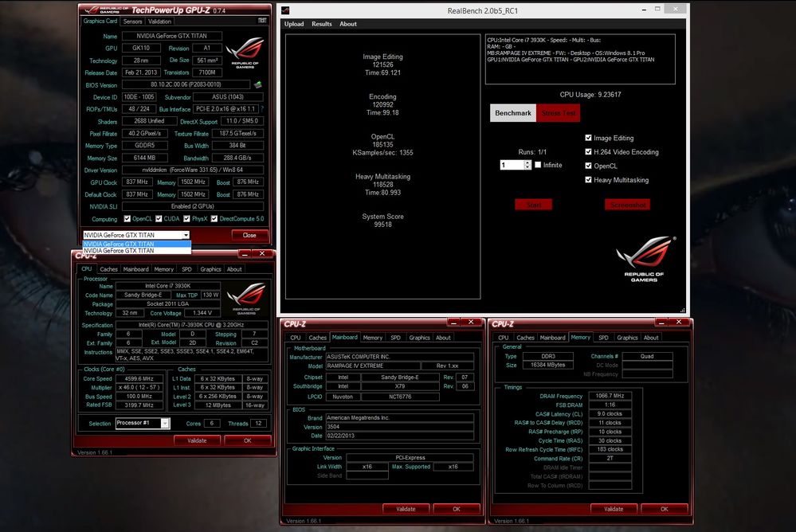The height and width of the screenshot is (532, 796).
Task: Minimize the CPU-Z Memory window
Action: pyautogui.click(x=661, y=323)
